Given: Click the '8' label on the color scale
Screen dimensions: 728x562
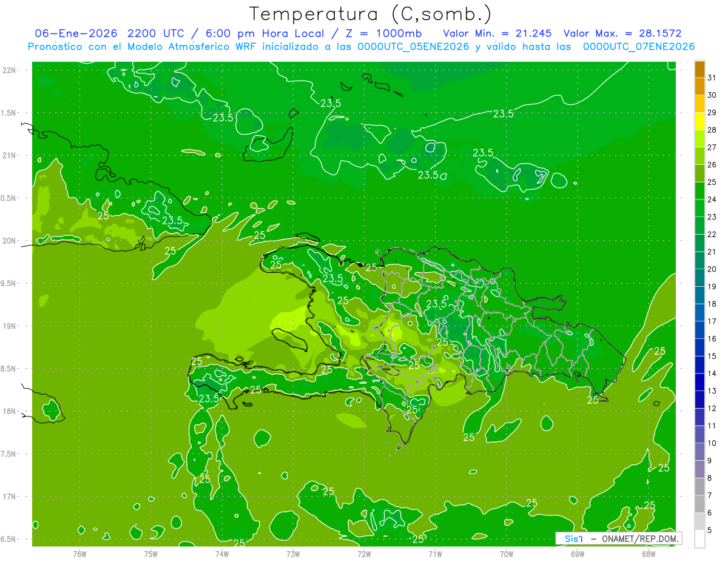Looking at the screenshot, I should 710,478.
